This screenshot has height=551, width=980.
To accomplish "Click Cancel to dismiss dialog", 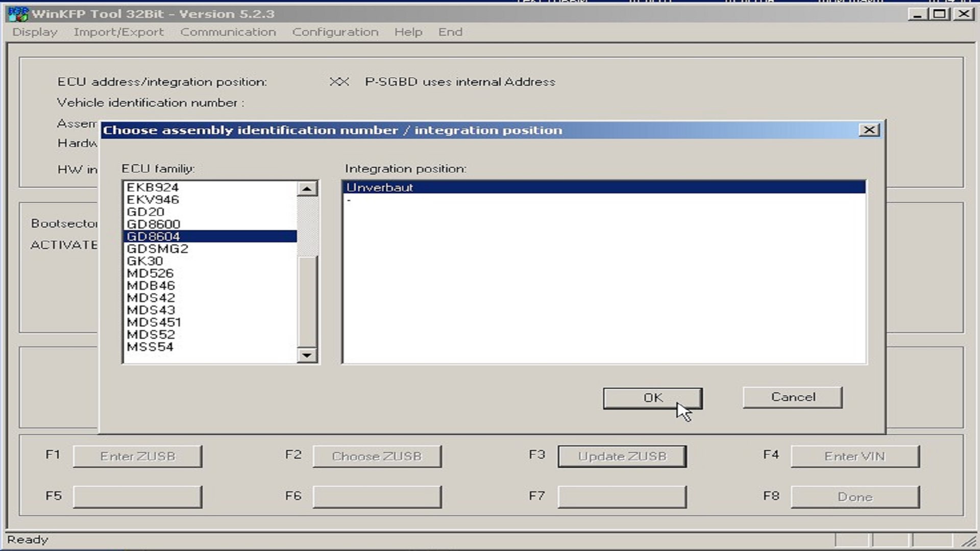I will (793, 397).
